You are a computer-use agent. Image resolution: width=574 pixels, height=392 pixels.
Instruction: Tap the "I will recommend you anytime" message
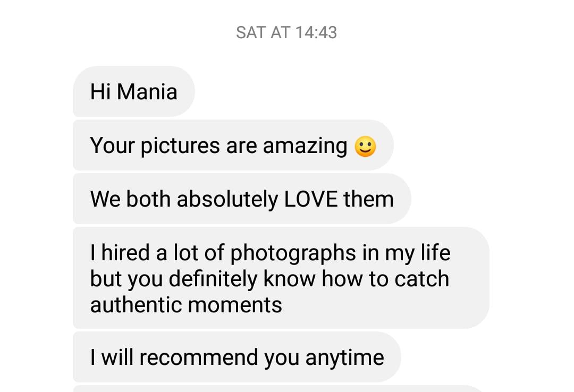point(237,357)
